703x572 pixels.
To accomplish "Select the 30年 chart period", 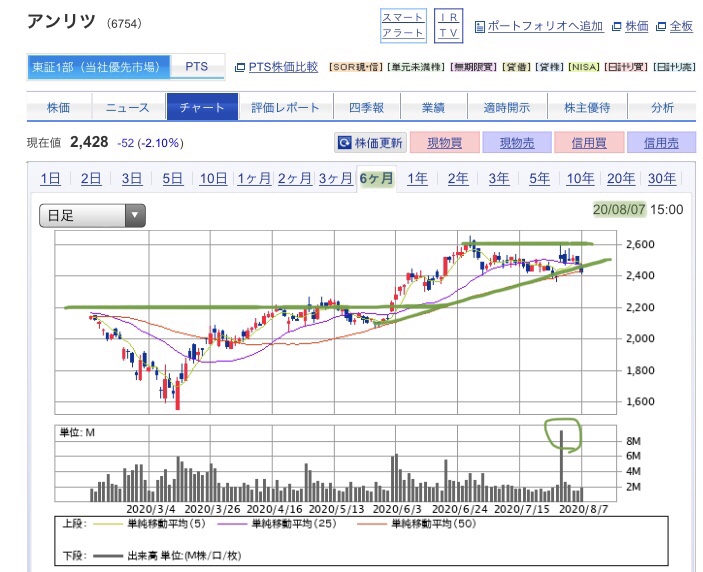I will [662, 178].
